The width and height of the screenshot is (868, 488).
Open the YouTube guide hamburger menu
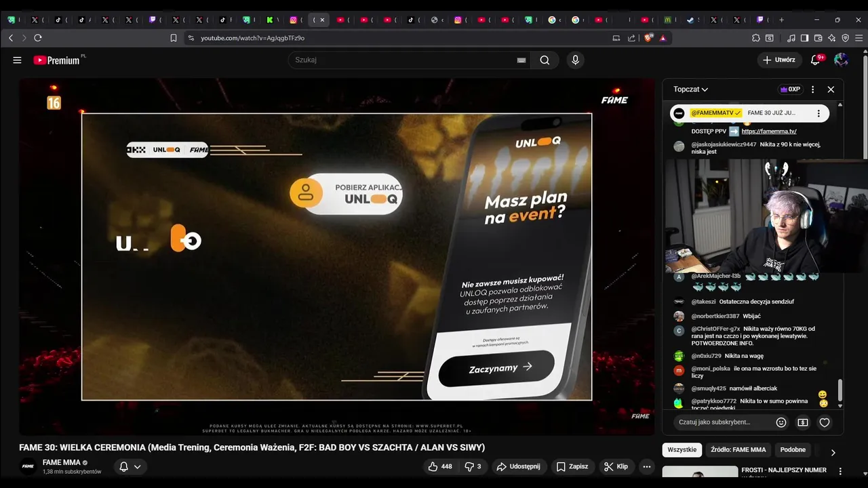(x=17, y=60)
